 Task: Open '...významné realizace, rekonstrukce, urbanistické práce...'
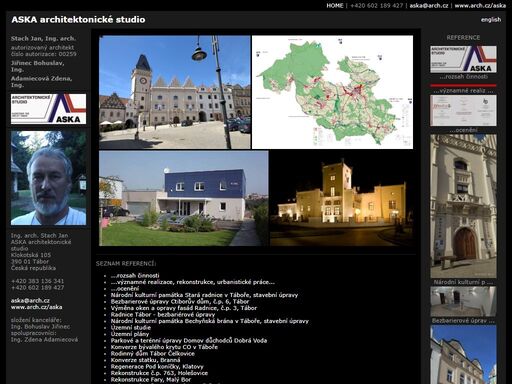193,282
